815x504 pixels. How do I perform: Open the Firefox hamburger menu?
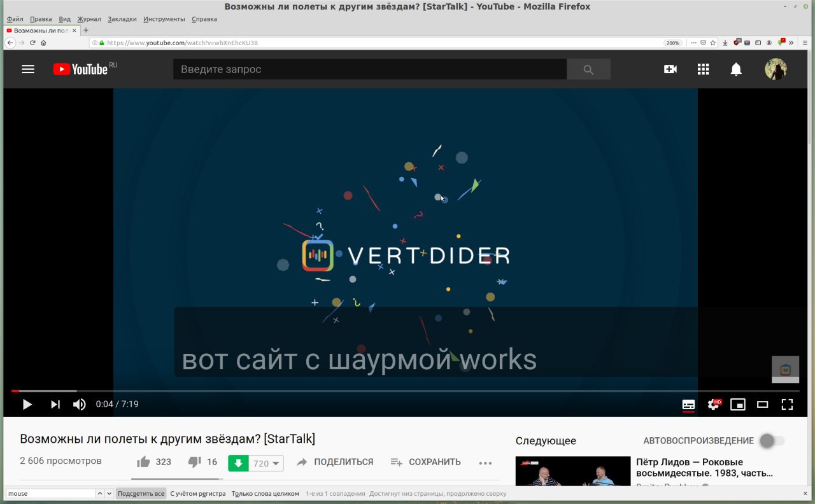[x=805, y=43]
